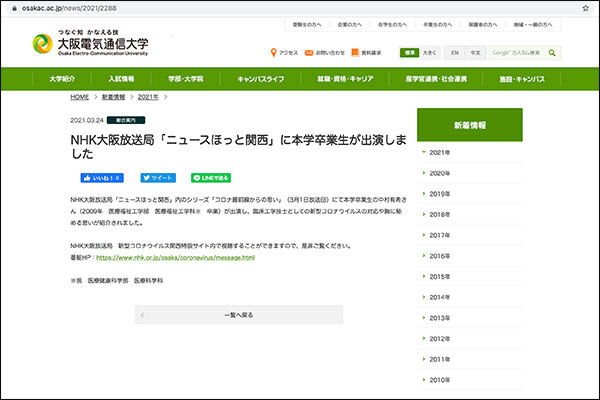Open 保護者の方へ top link
600x400 pixels.
coord(483,24)
